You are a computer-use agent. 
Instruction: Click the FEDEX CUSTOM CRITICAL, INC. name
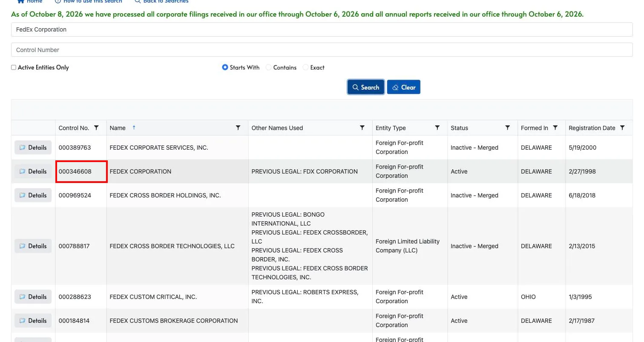pos(153,297)
